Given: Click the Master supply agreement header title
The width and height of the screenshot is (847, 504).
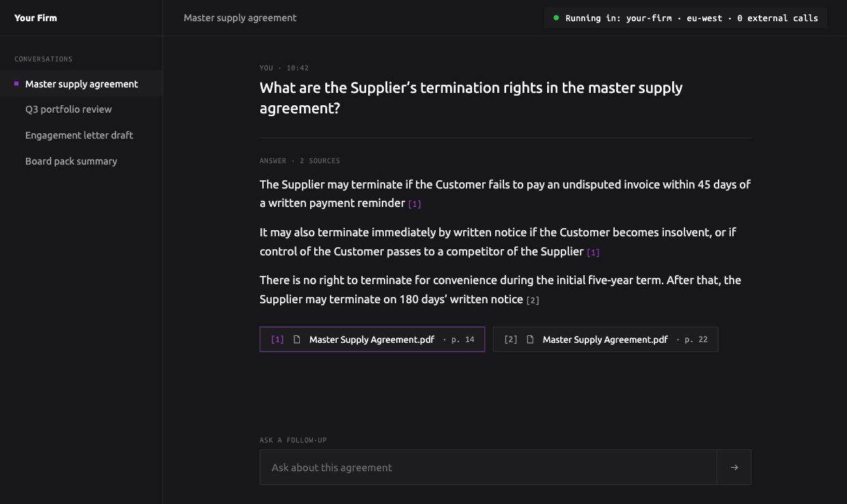Looking at the screenshot, I should [x=240, y=18].
